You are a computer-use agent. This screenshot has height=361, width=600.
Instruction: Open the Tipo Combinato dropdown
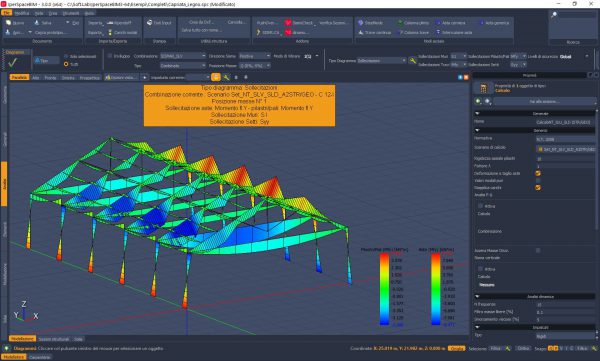point(183,65)
